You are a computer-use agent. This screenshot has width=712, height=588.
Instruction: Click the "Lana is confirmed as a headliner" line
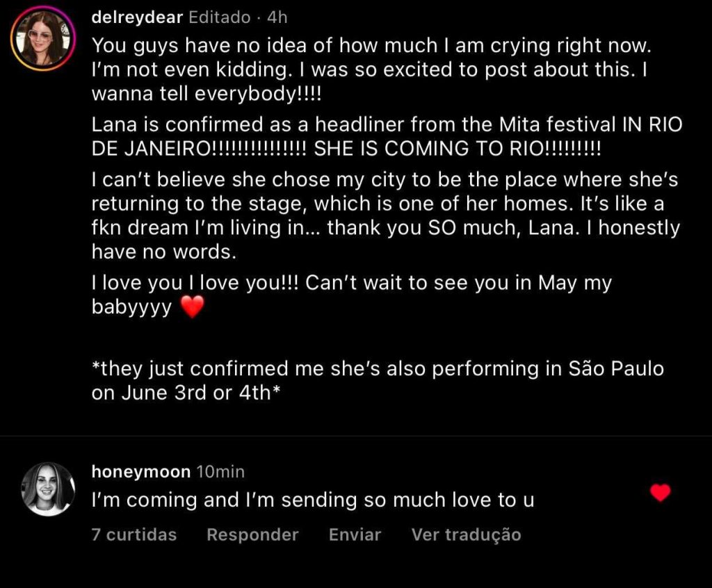[387, 125]
